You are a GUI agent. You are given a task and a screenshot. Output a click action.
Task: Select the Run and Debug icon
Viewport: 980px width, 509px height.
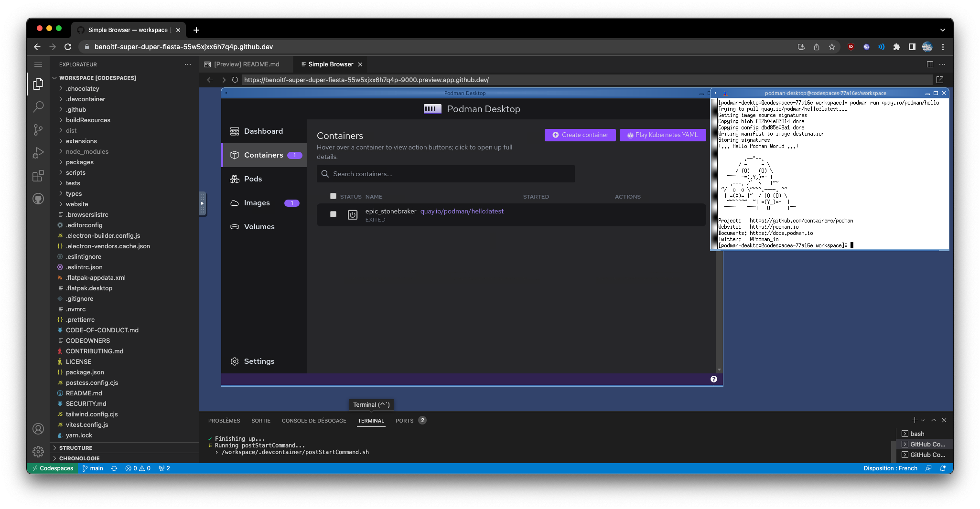click(38, 152)
